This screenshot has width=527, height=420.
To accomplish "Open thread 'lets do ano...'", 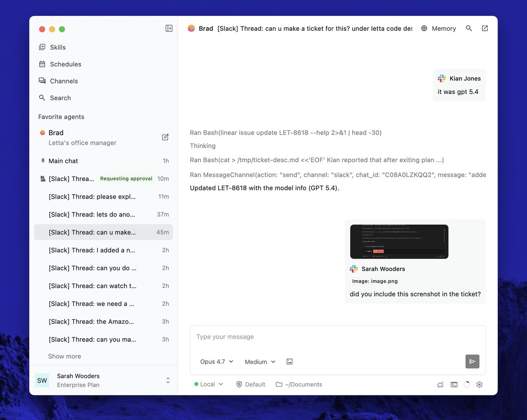I will pyautogui.click(x=104, y=214).
